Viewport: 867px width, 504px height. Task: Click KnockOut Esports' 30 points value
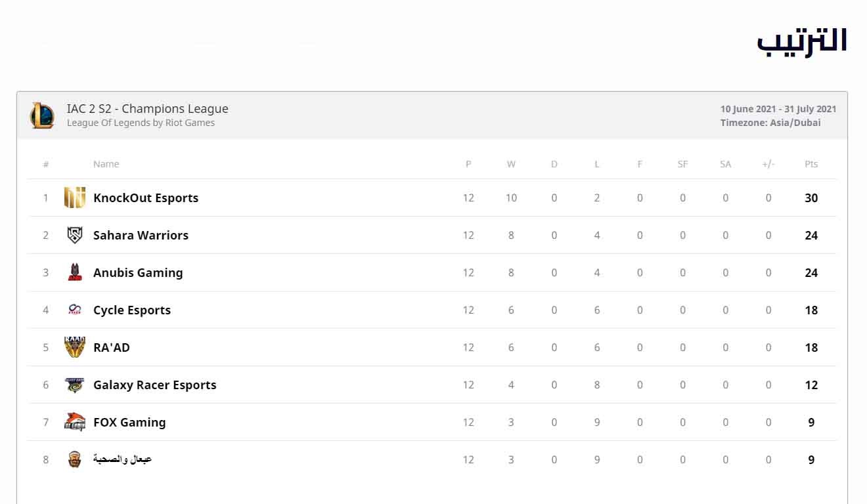811,198
